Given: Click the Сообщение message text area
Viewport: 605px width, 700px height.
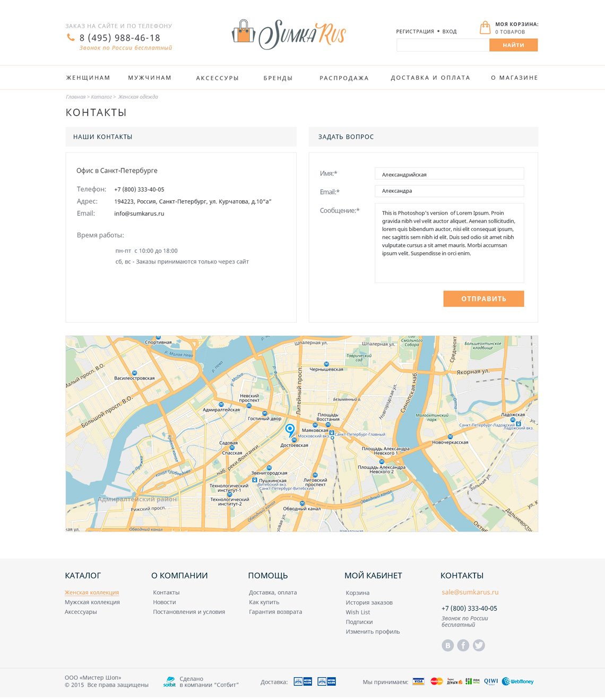Looking at the screenshot, I should click(449, 243).
